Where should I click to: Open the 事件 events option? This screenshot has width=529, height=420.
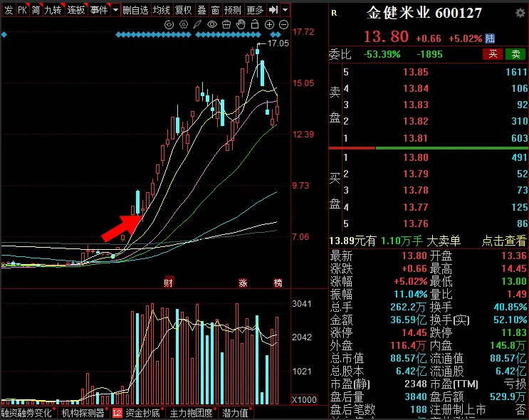[99, 10]
